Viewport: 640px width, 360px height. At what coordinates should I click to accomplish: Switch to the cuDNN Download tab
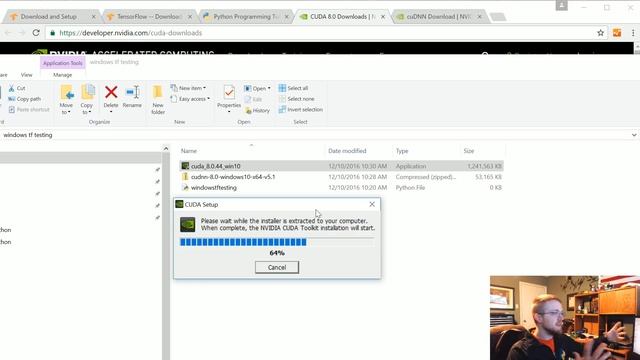(439, 17)
